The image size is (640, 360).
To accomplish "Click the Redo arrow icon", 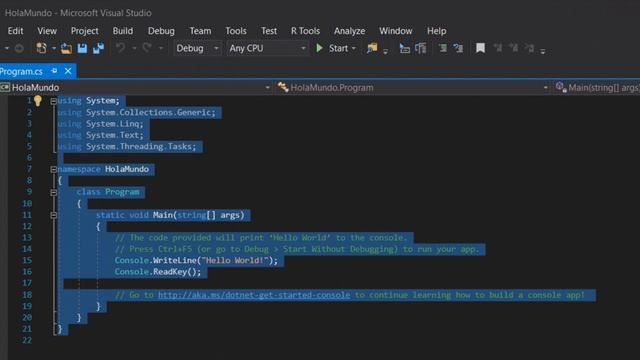I will pos(147,48).
